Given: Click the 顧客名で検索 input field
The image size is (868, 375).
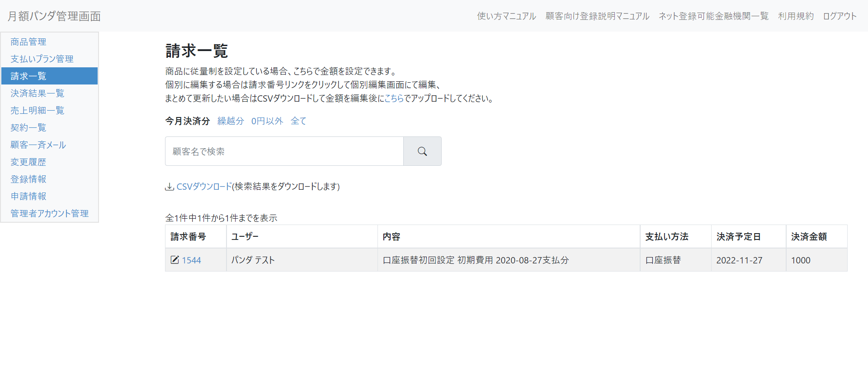Looking at the screenshot, I should [x=284, y=151].
